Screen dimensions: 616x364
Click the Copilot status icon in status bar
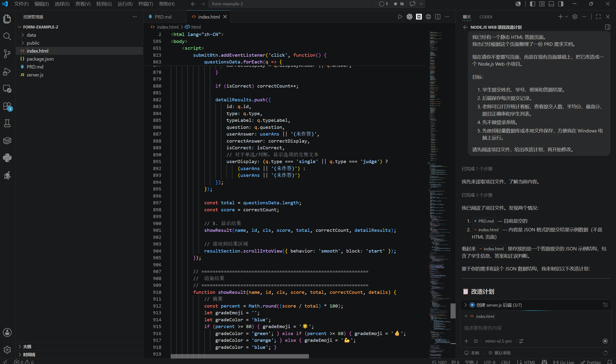[544, 362]
